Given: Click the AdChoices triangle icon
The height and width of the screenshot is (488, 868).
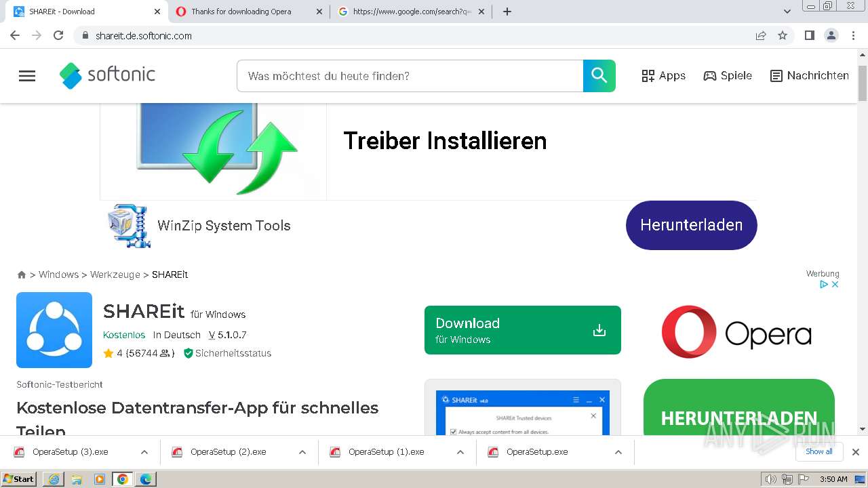Looking at the screenshot, I should pyautogui.click(x=825, y=285).
